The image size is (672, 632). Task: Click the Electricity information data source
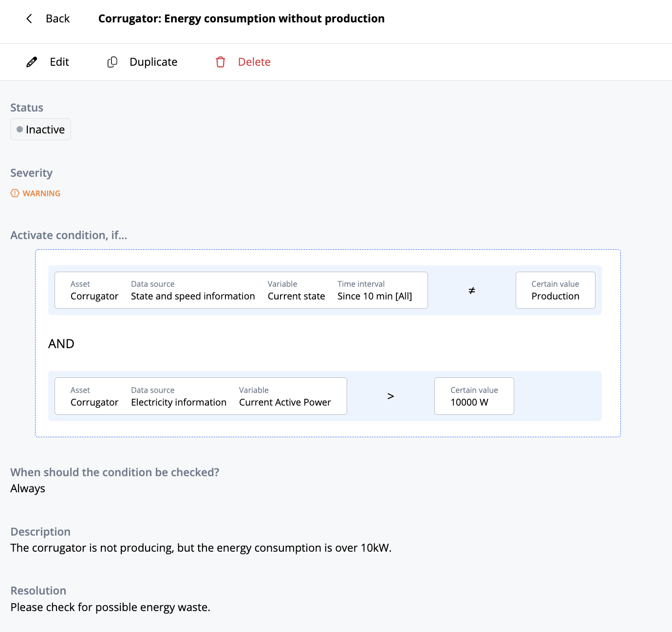pyautogui.click(x=179, y=402)
